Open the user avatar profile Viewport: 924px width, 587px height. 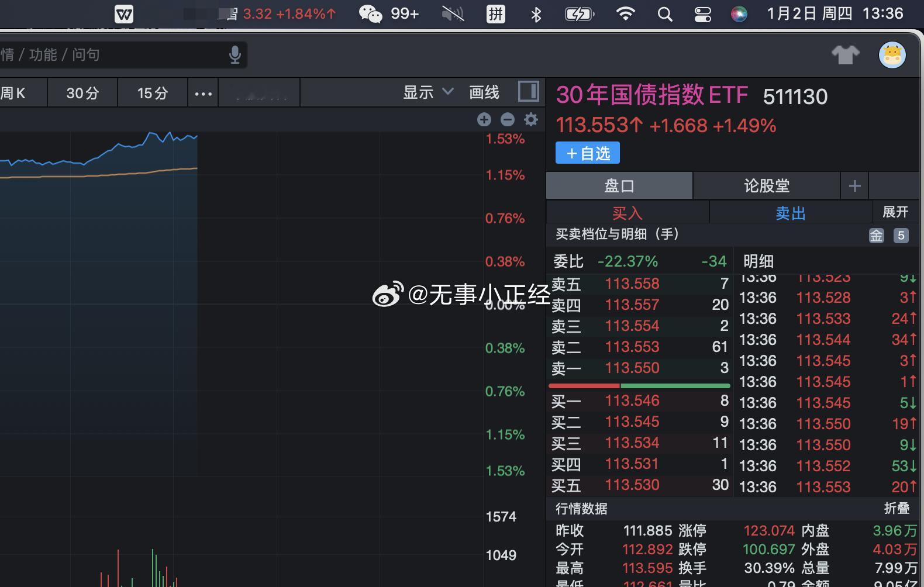892,55
